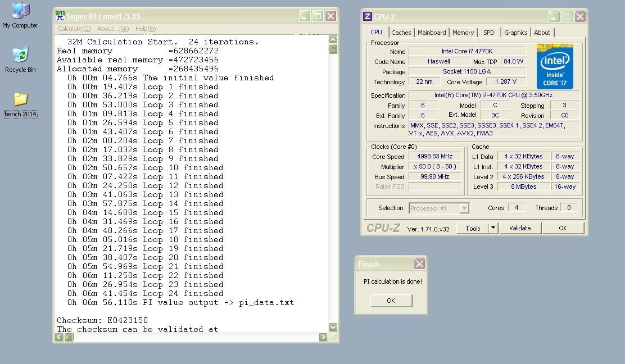Click the Level 3 cache 8 MBytes value
Viewport: 625px width, 364px height.
pyautogui.click(x=523, y=186)
